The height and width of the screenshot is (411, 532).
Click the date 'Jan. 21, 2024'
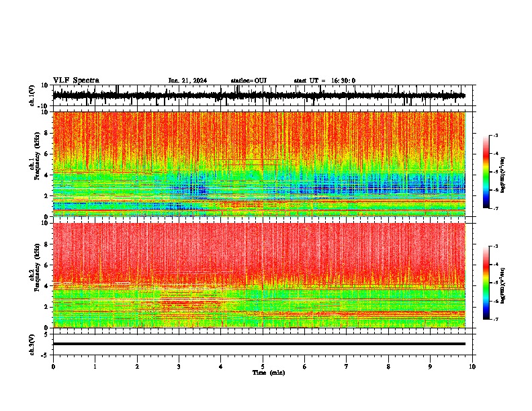(x=187, y=81)
